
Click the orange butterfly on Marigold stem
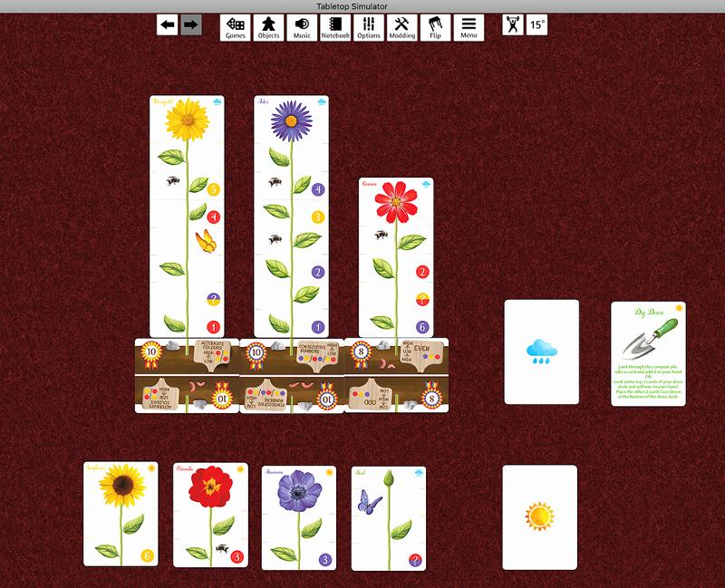tap(206, 241)
